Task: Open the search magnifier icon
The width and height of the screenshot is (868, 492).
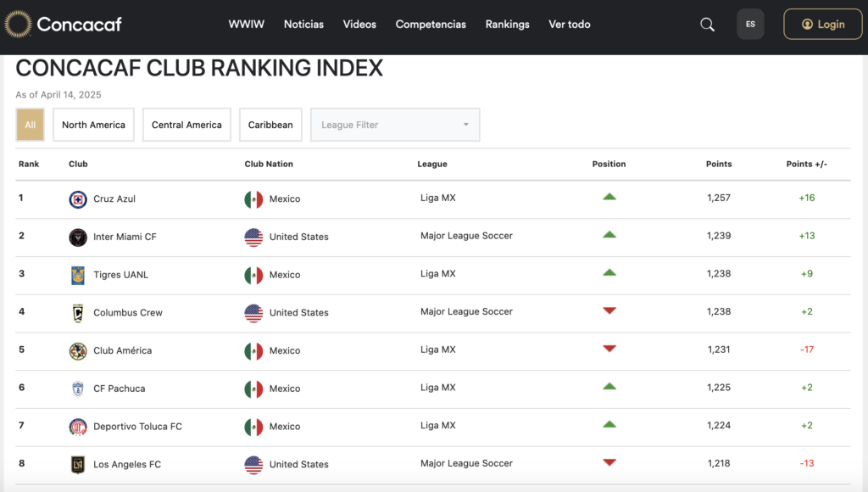Action: pyautogui.click(x=707, y=25)
